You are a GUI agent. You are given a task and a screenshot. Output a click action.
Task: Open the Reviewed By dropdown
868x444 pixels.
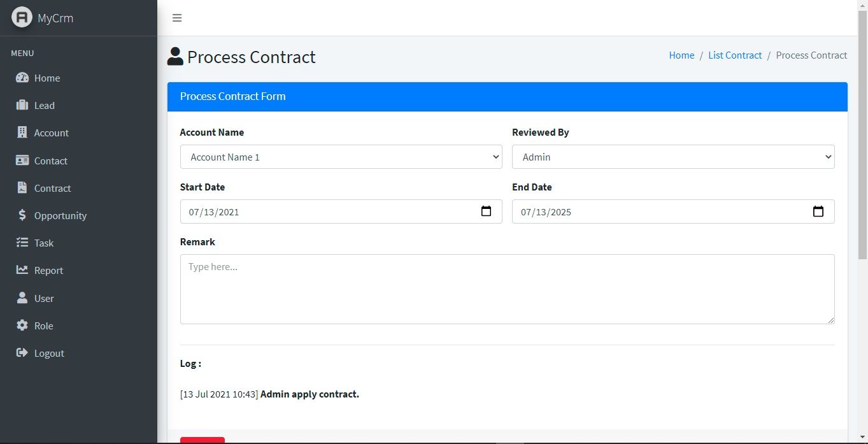click(673, 157)
